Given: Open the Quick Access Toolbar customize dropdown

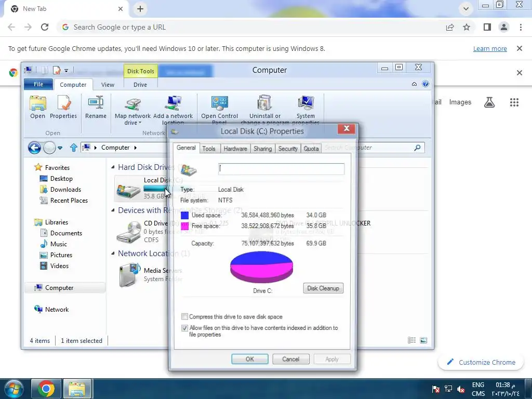Looking at the screenshot, I should (66, 71).
